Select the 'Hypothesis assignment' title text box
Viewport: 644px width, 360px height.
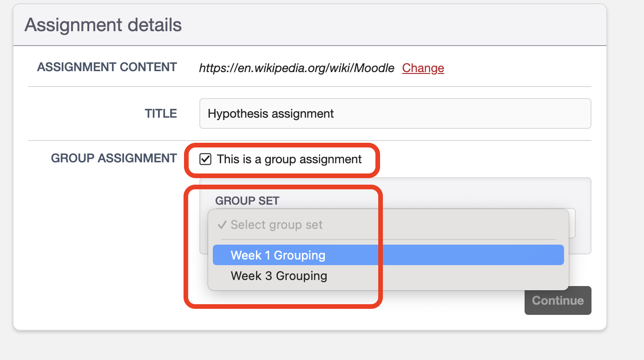395,113
